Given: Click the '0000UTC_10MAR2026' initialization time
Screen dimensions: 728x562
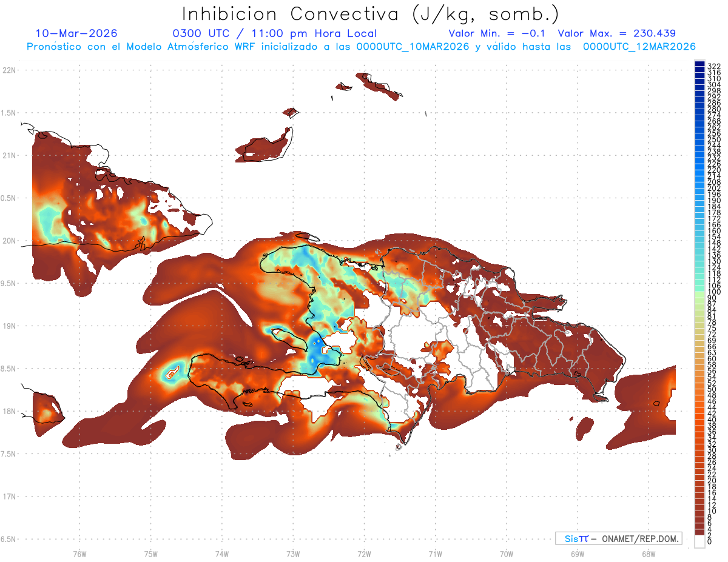Looking at the screenshot, I should point(413,46).
